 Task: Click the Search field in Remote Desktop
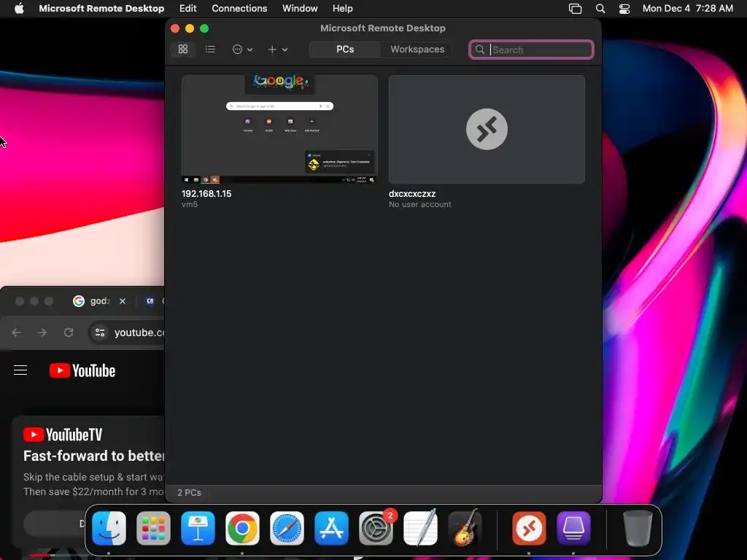pos(531,50)
